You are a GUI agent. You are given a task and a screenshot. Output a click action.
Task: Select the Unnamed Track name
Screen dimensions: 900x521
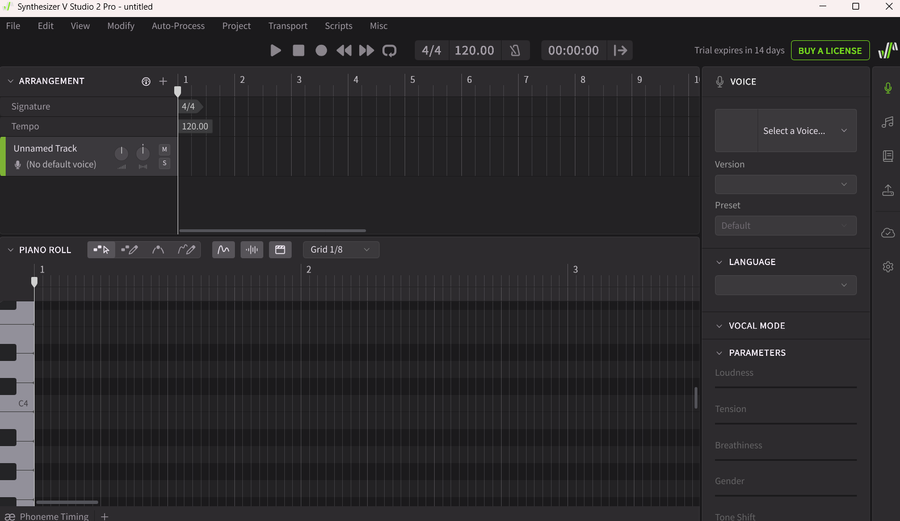tap(45, 148)
